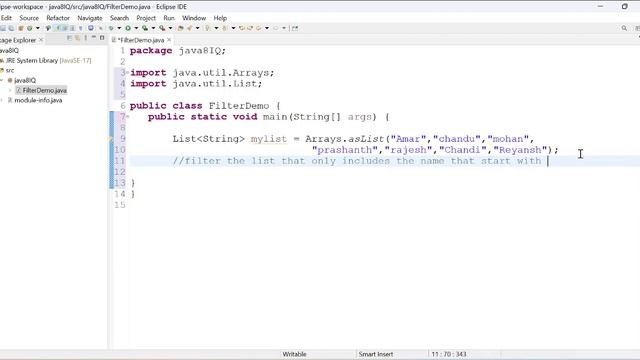Click the blue circle icon in toolbar
This screenshot has height=360, width=640.
tap(91, 28)
